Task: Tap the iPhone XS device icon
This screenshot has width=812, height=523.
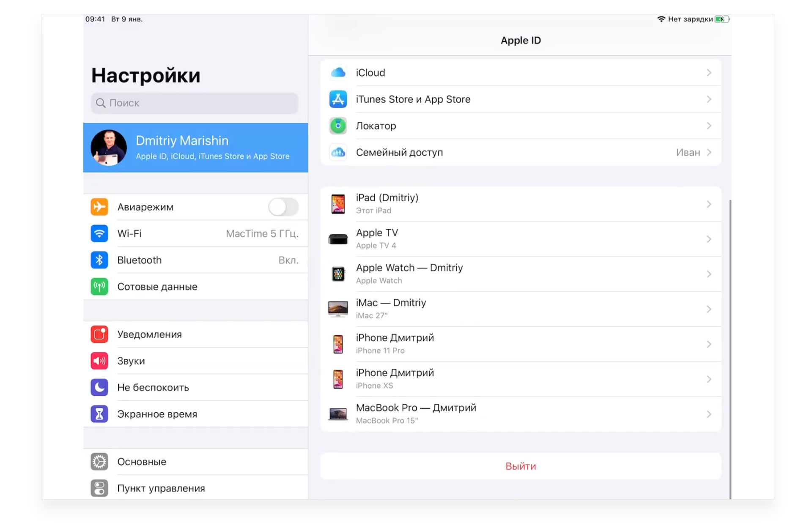Action: [x=338, y=379]
